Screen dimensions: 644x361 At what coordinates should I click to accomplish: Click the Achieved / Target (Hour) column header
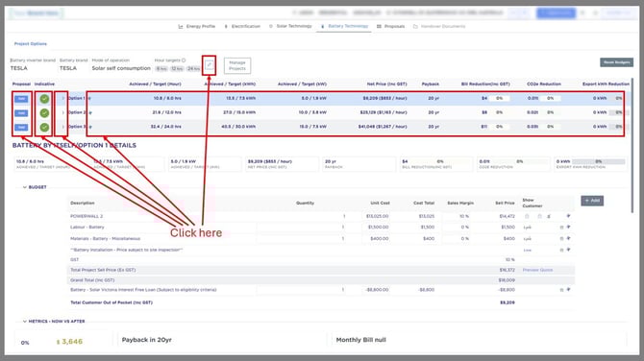click(x=156, y=84)
